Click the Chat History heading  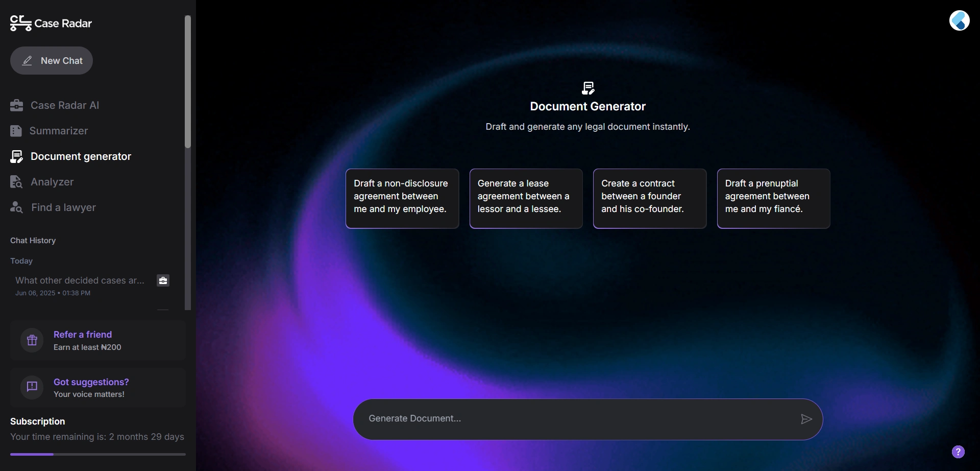(33, 241)
